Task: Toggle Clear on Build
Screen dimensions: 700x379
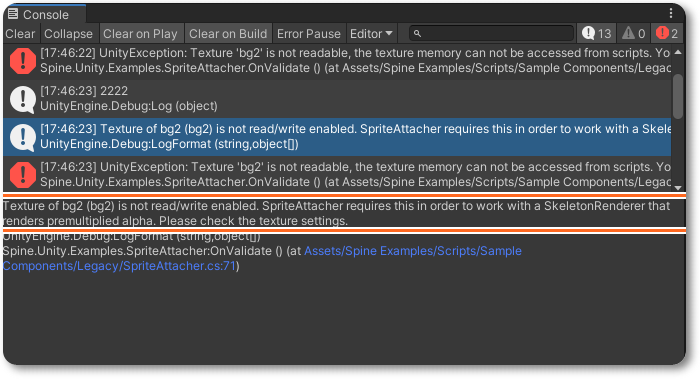Action: 228,33
